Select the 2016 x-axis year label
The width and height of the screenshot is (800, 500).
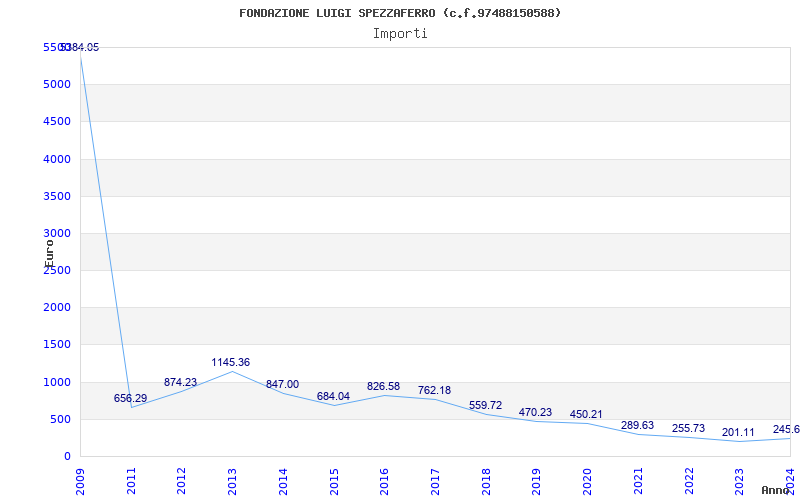tap(384, 477)
